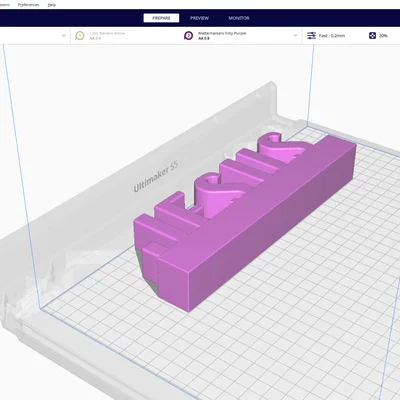
Task: Expand the material configuration dropdown chevron
Action: [295, 35]
